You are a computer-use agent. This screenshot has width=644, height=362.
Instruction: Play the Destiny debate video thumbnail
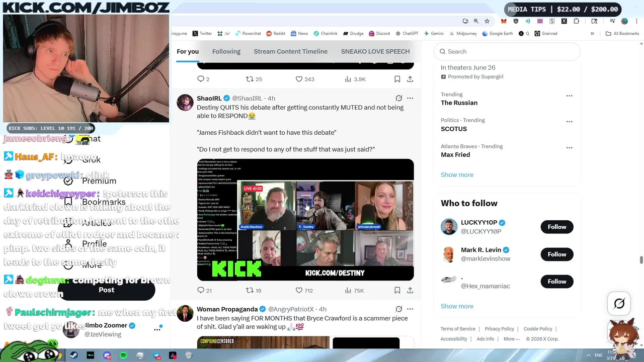tap(305, 220)
